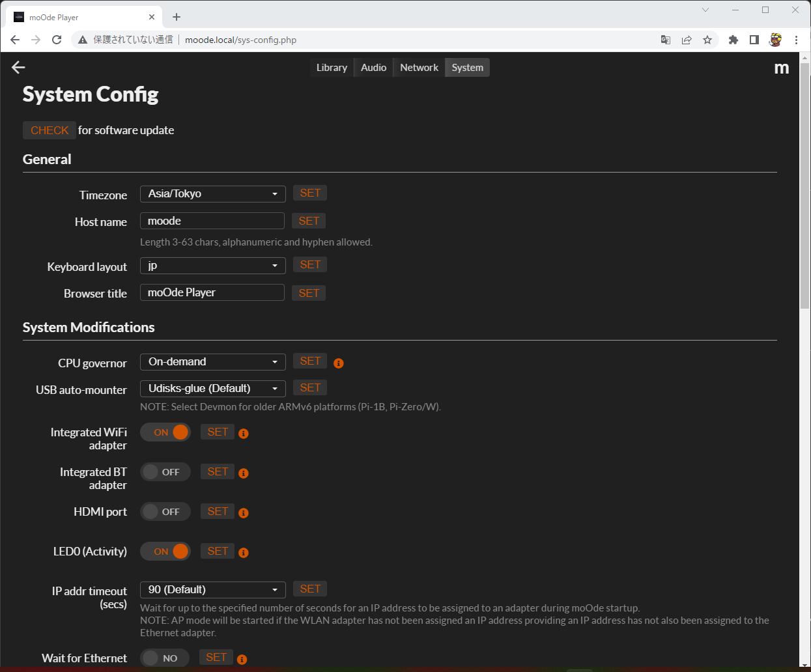Toggle the browser side panel
The width and height of the screenshot is (811, 672).
pos(754,40)
